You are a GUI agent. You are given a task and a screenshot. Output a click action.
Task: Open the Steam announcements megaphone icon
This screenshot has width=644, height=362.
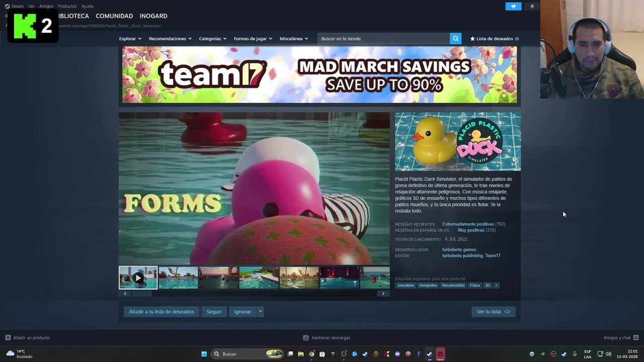tap(513, 7)
